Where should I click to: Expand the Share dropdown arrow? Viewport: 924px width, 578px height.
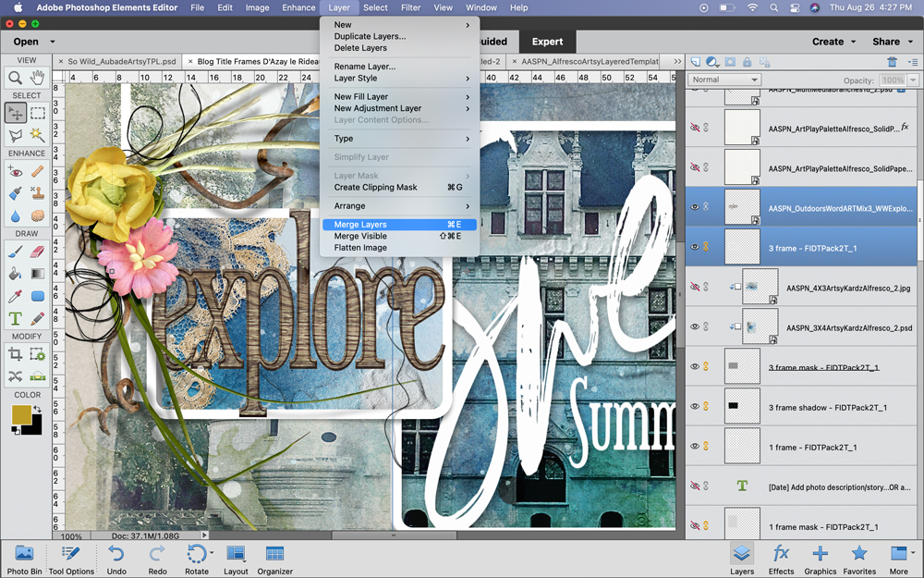pyautogui.click(x=910, y=42)
